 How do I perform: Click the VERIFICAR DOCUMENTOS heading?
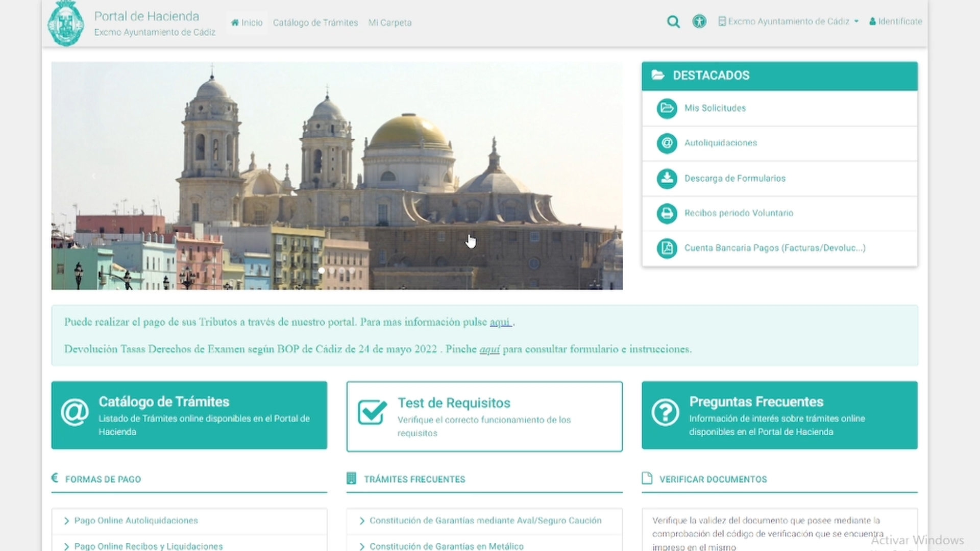[x=713, y=479]
